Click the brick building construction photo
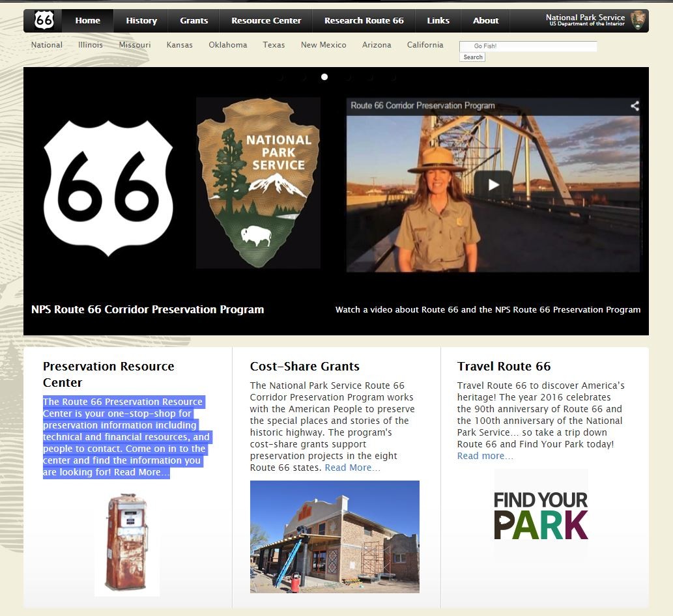 (335, 537)
